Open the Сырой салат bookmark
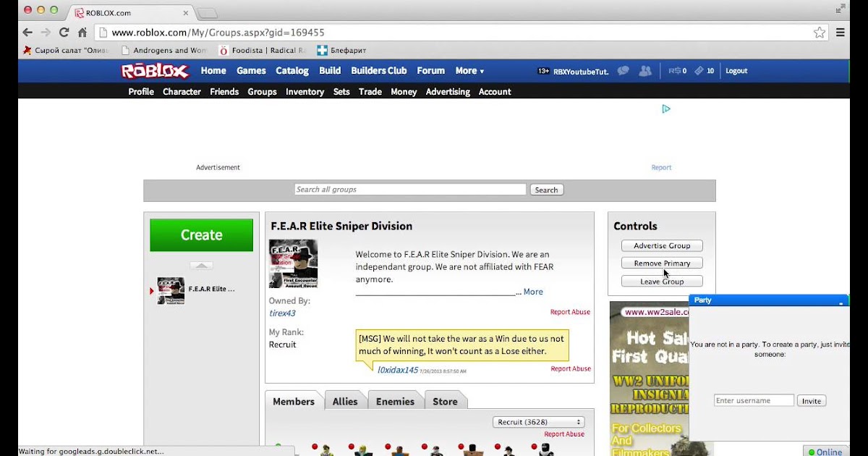Image resolution: width=868 pixels, height=456 pixels. point(65,51)
